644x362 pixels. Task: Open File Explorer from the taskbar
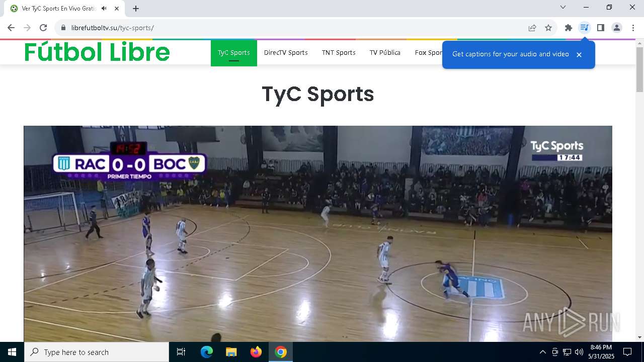coord(231,352)
